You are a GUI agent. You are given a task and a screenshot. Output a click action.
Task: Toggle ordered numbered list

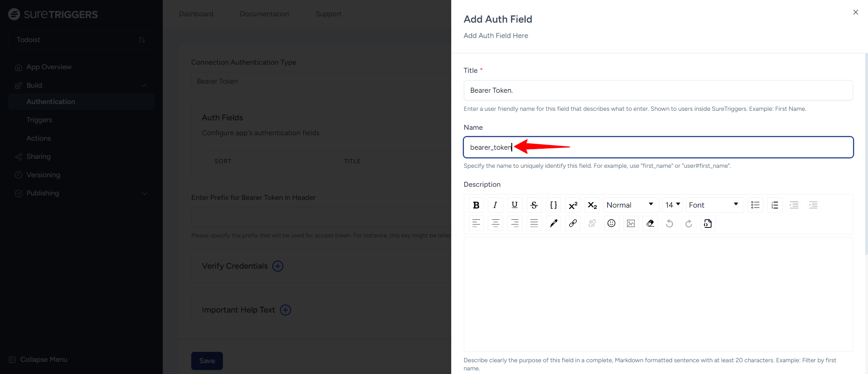click(774, 205)
